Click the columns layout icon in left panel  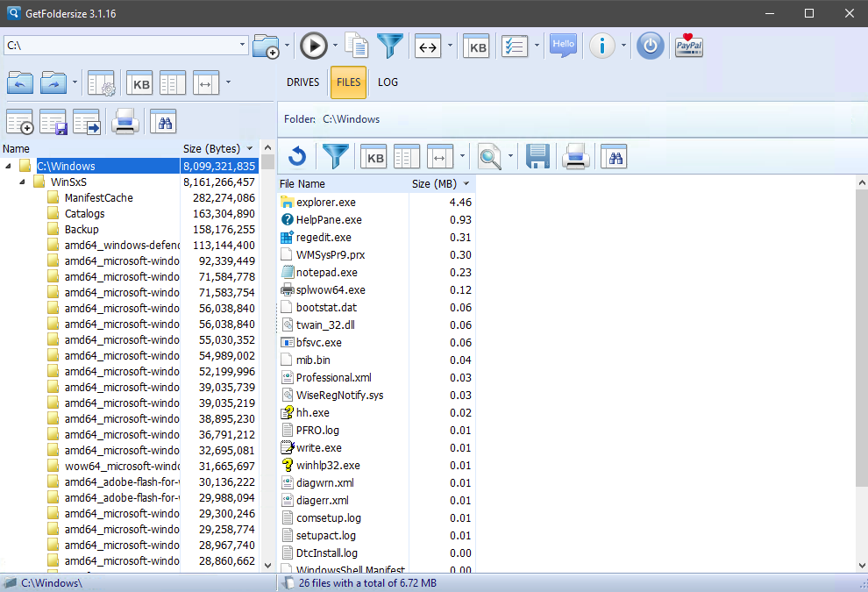point(172,83)
